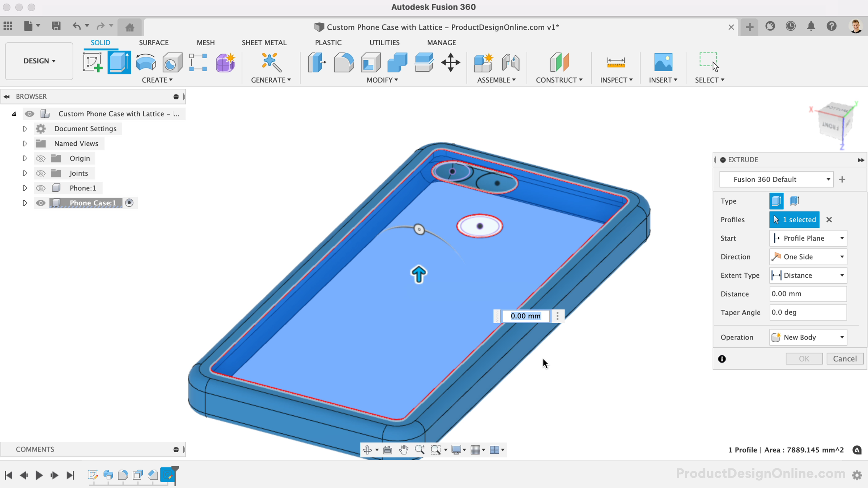Open the SHEET METAL tab
The height and width of the screenshot is (488, 868).
point(264,42)
